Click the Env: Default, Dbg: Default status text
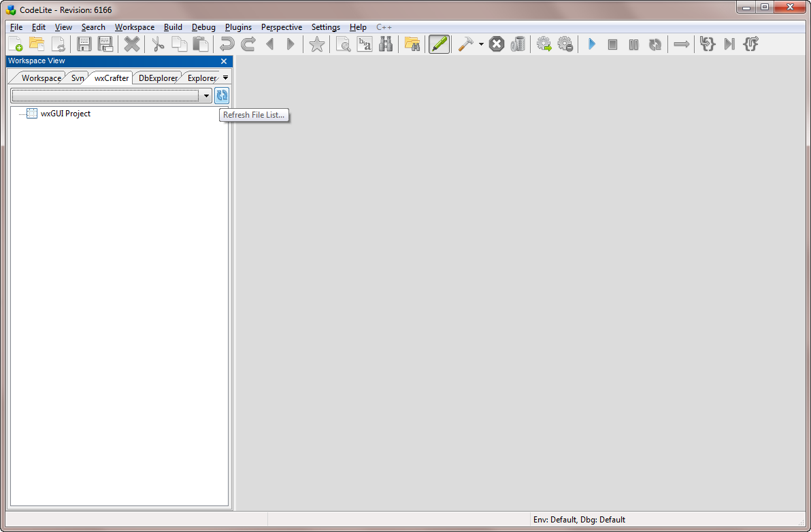Screen dimensions: 811x532 pos(579,520)
